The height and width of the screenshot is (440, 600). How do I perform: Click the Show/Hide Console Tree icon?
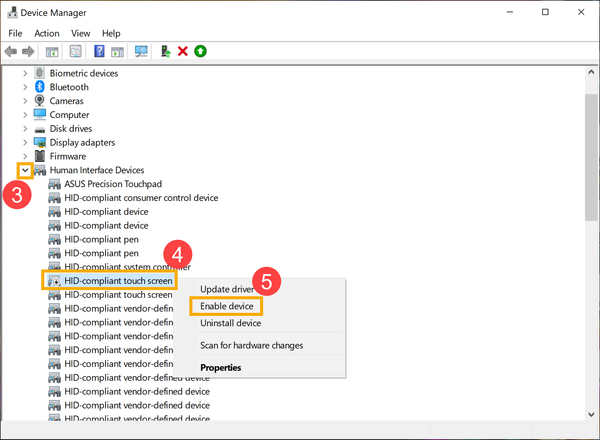click(x=51, y=51)
